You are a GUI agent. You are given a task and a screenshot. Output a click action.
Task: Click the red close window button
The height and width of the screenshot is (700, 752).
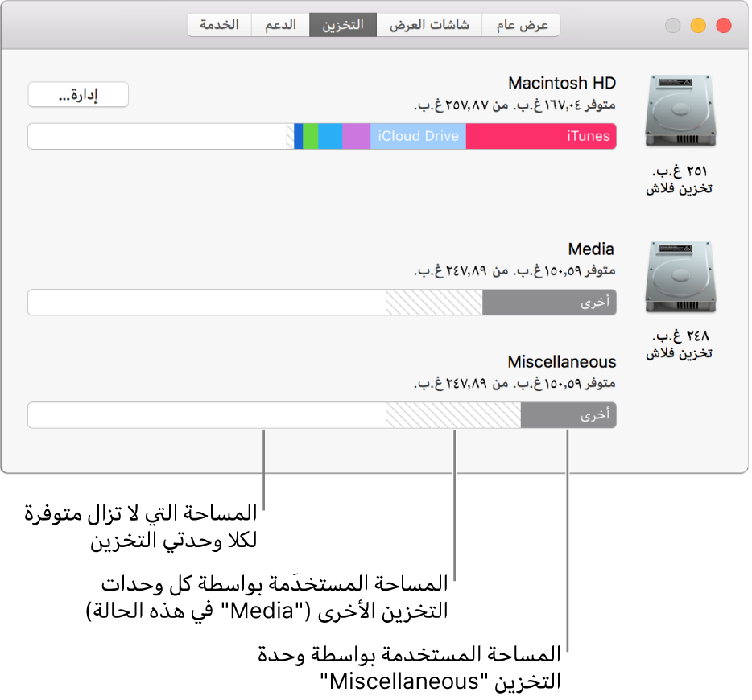[723, 25]
